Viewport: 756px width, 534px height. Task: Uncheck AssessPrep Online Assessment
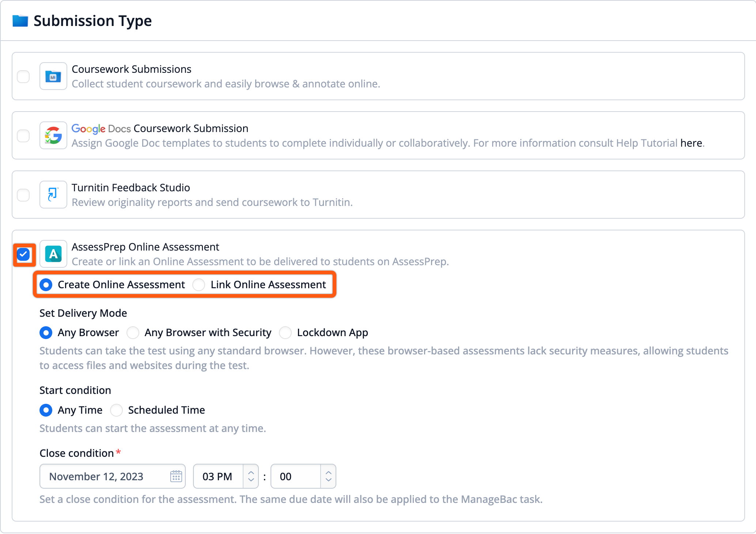23,255
